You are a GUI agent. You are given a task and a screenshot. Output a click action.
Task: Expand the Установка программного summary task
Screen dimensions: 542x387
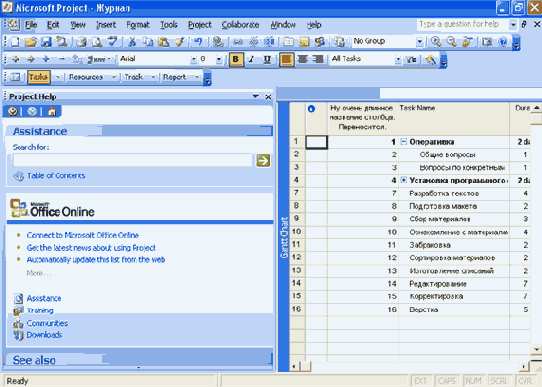click(x=403, y=180)
